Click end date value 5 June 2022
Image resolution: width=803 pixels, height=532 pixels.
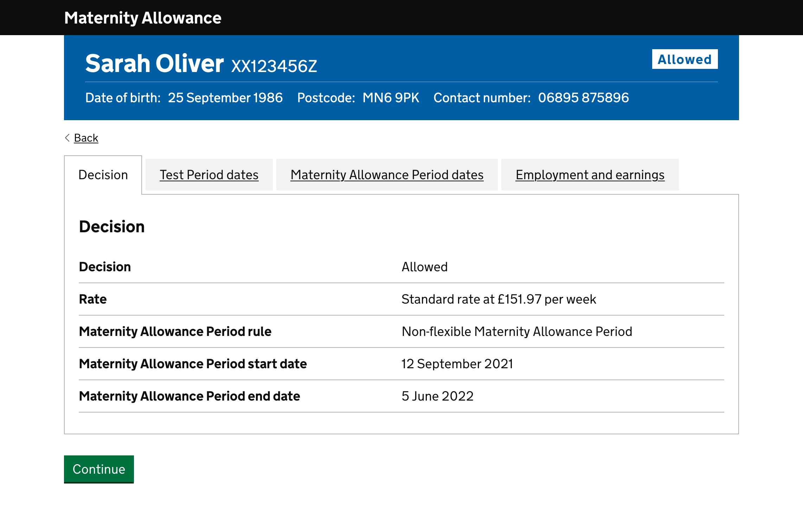coord(438,396)
